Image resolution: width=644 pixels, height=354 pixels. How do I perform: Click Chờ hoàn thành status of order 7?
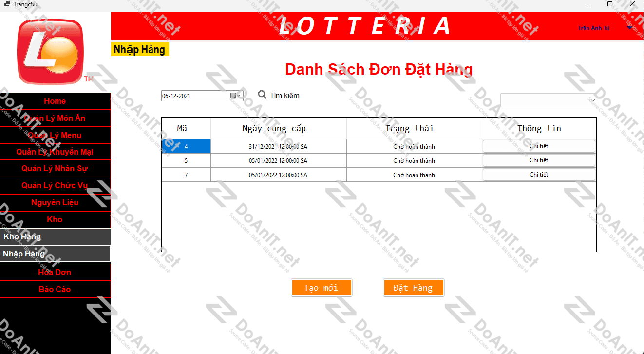click(414, 175)
